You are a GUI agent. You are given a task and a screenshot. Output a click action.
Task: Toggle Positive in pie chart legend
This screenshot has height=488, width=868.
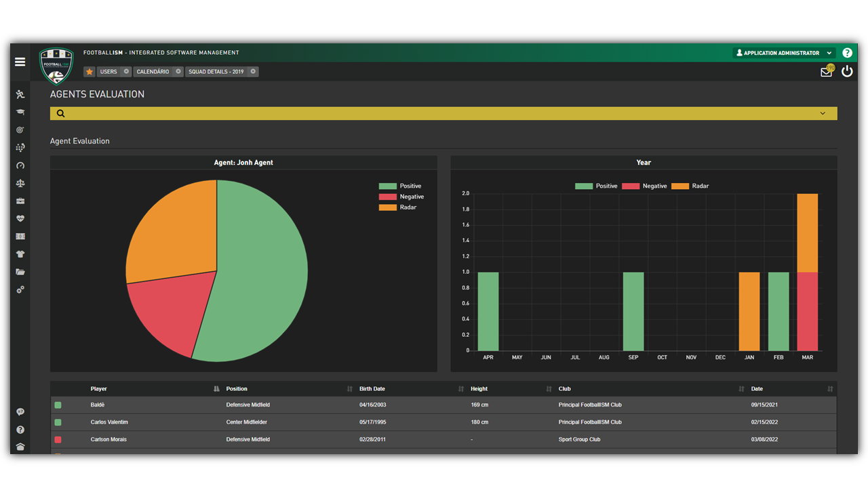click(400, 186)
